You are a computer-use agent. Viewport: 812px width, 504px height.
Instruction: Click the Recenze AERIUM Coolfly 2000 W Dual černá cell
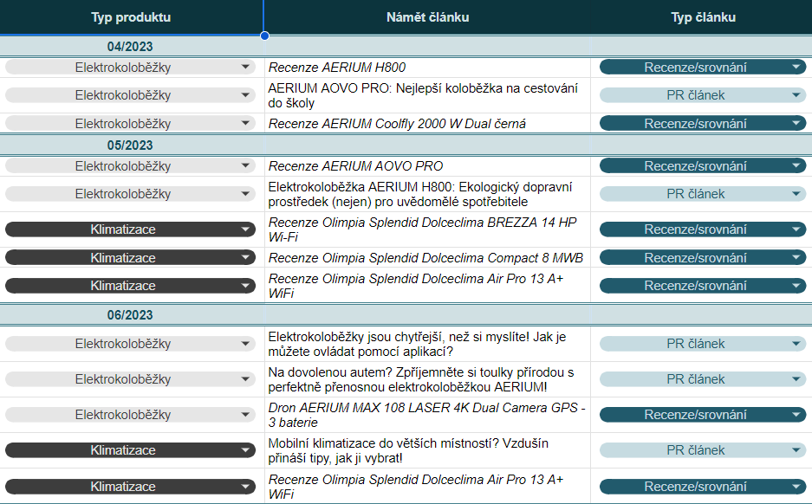point(428,124)
